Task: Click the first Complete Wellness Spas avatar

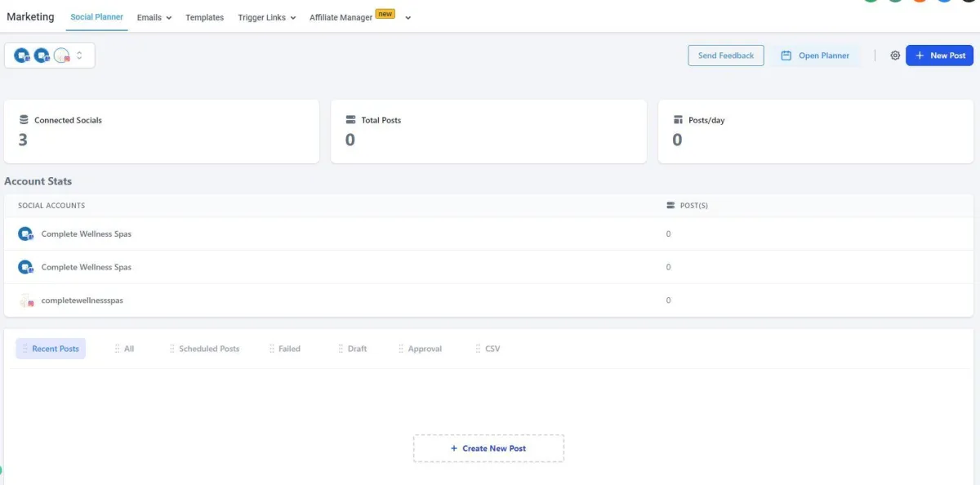Action: [25, 234]
